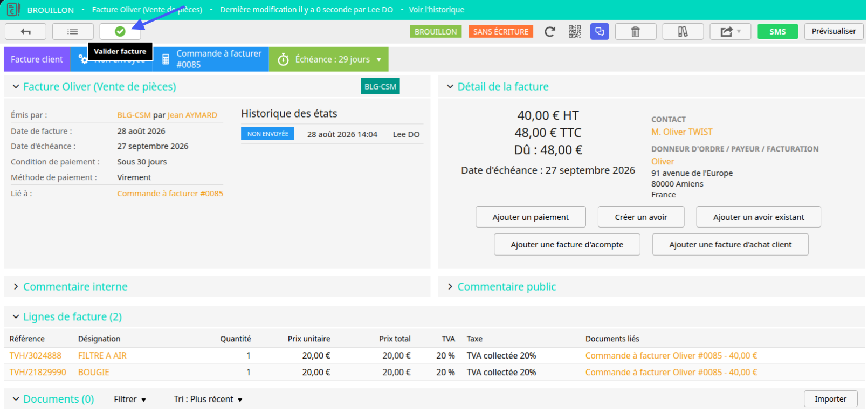Click the invoice app icon in the header
868x413 pixels.
(x=13, y=9)
